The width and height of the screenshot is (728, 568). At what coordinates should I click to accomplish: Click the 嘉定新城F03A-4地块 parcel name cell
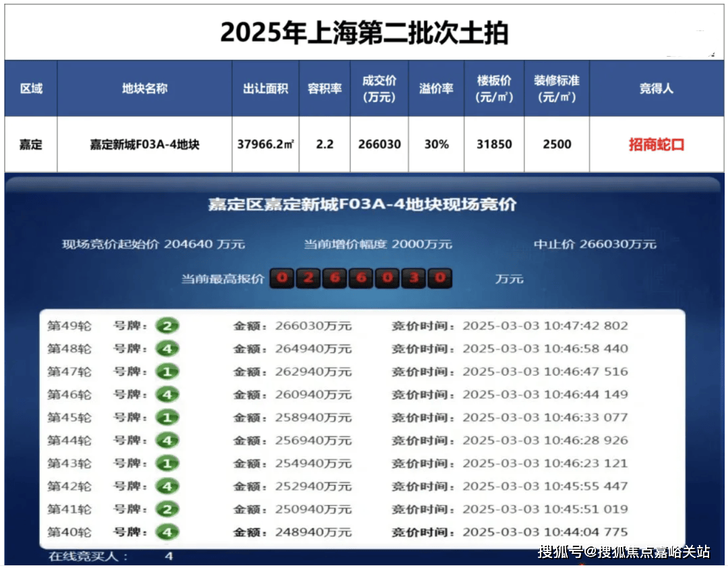click(x=144, y=144)
